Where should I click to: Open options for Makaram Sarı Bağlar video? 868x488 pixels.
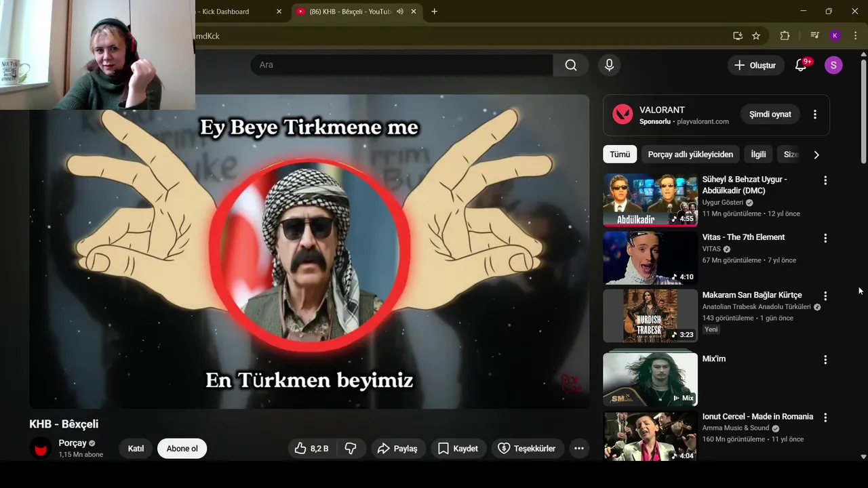coord(825,296)
